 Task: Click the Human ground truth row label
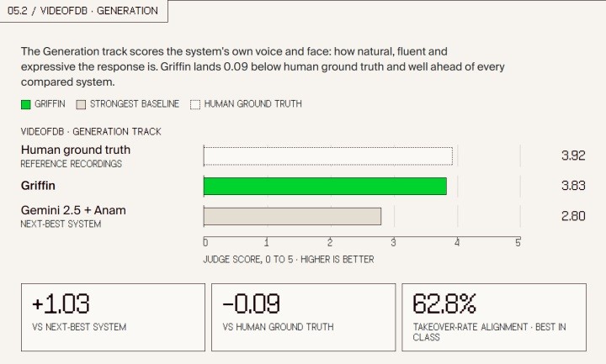[x=76, y=150]
